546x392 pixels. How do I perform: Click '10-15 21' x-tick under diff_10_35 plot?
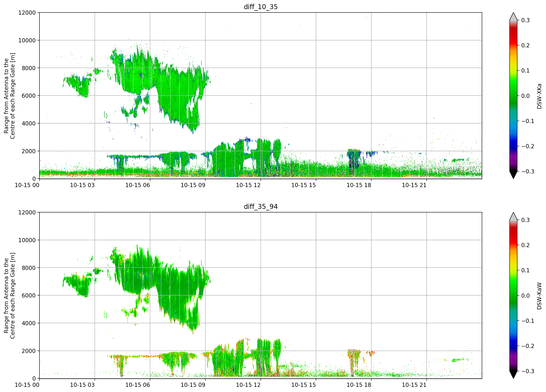click(414, 185)
